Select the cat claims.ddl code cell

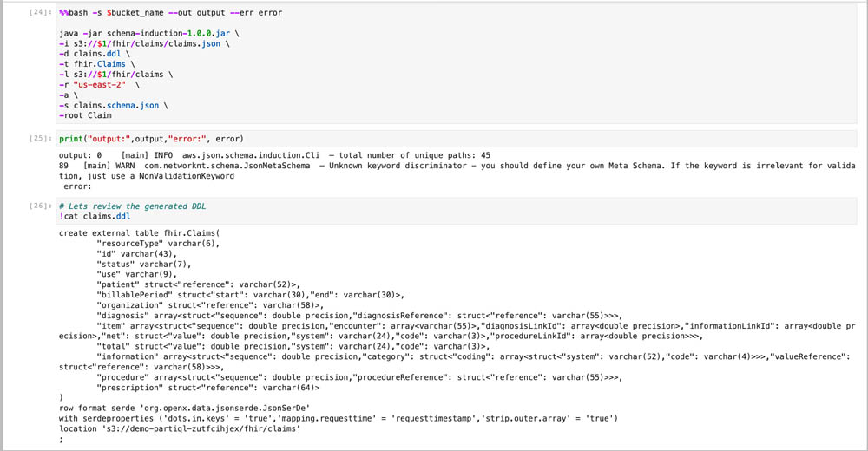pyautogui.click(x=456, y=211)
